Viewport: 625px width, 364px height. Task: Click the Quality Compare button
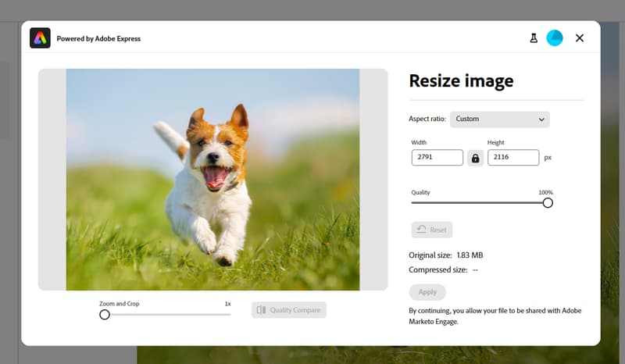tap(289, 310)
